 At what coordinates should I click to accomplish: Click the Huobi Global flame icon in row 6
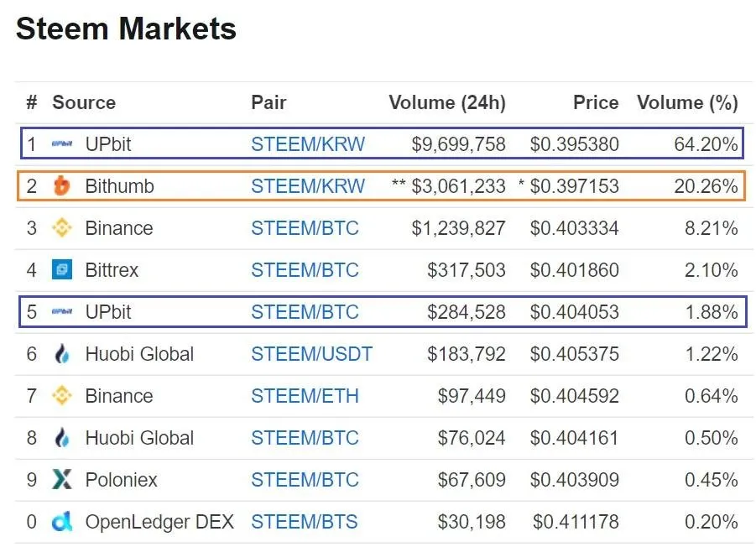coord(62,354)
